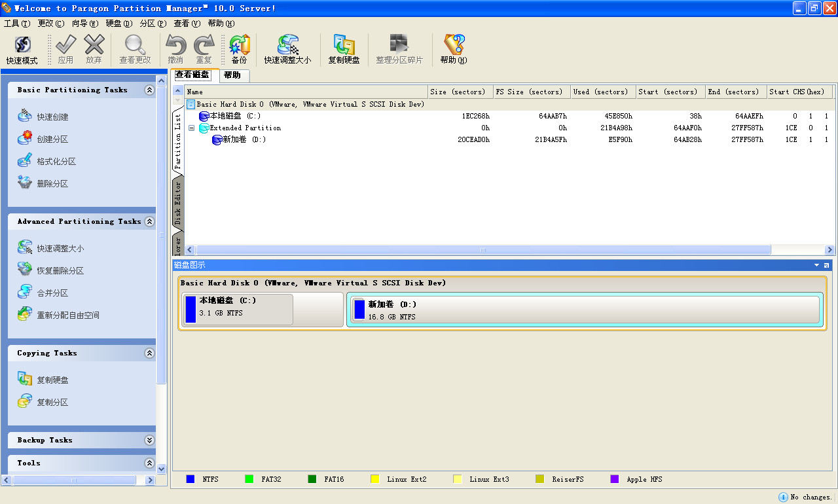838x504 pixels.
Task: Click the 撤消 undo arrow
Action: (x=175, y=45)
